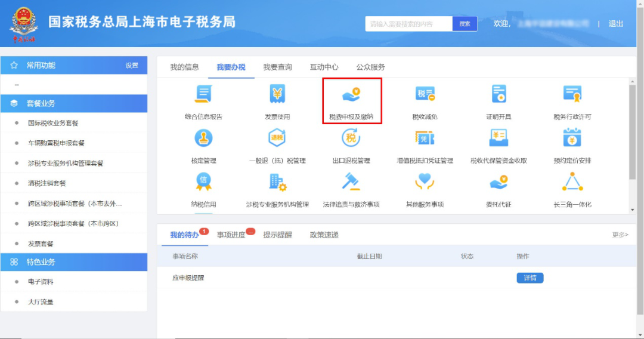Open 预约定价安排 calendar icon
Viewport: 644px width, 339px height.
[572, 138]
